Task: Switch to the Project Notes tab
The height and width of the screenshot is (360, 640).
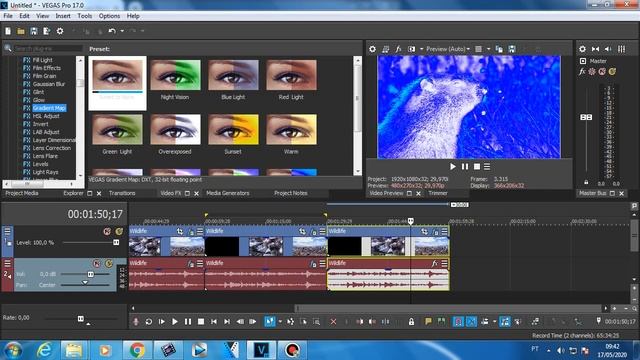Action: click(291, 193)
